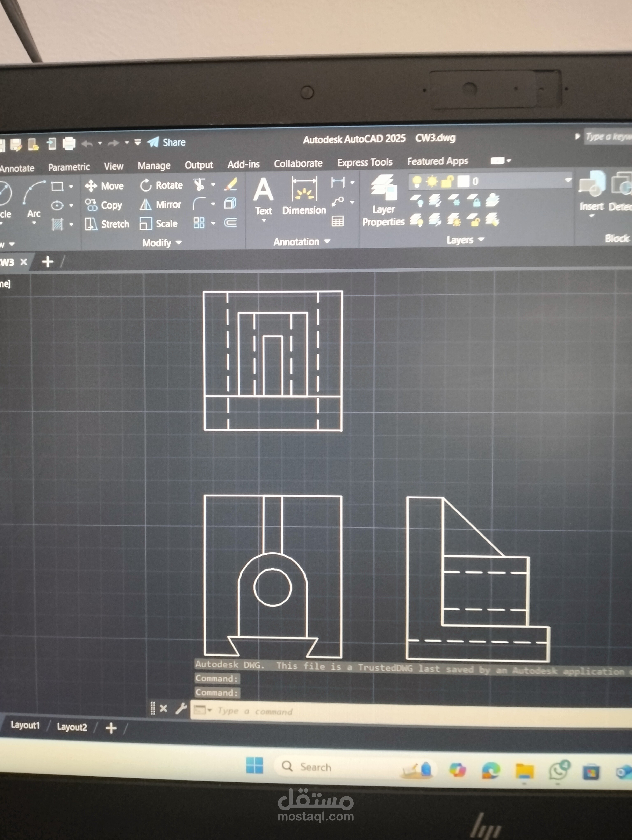Open Layer Properties manager
The height and width of the screenshot is (840, 632).
383,201
